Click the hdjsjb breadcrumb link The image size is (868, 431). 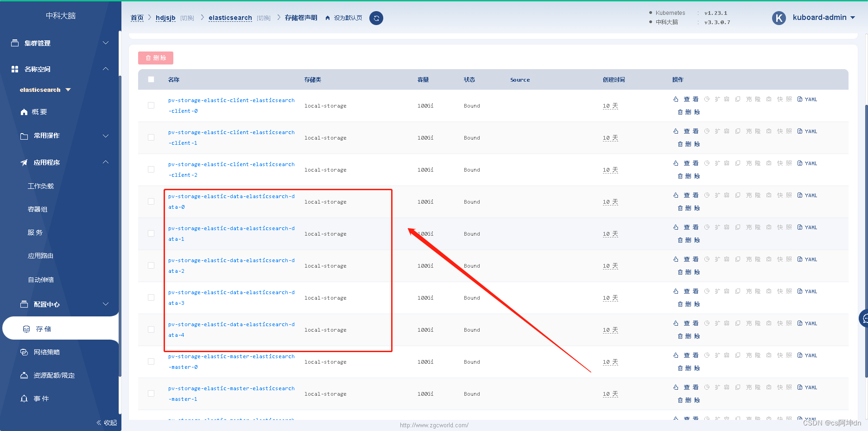click(165, 18)
